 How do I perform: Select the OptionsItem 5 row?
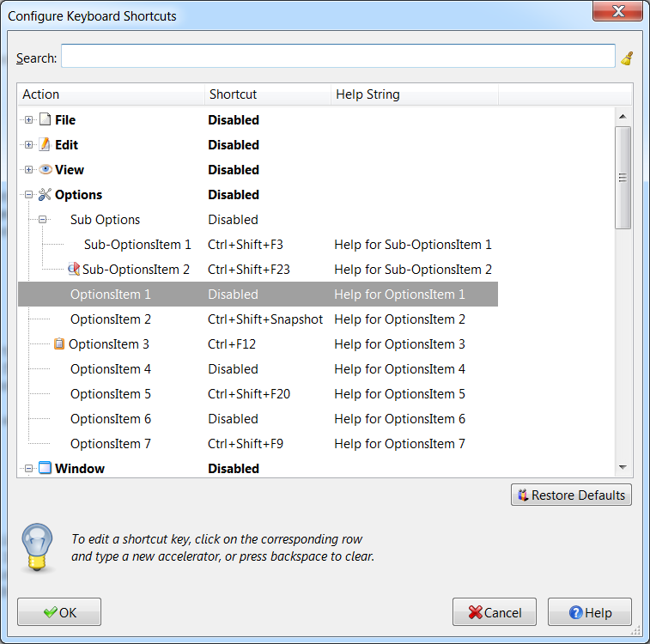pyautogui.click(x=258, y=394)
